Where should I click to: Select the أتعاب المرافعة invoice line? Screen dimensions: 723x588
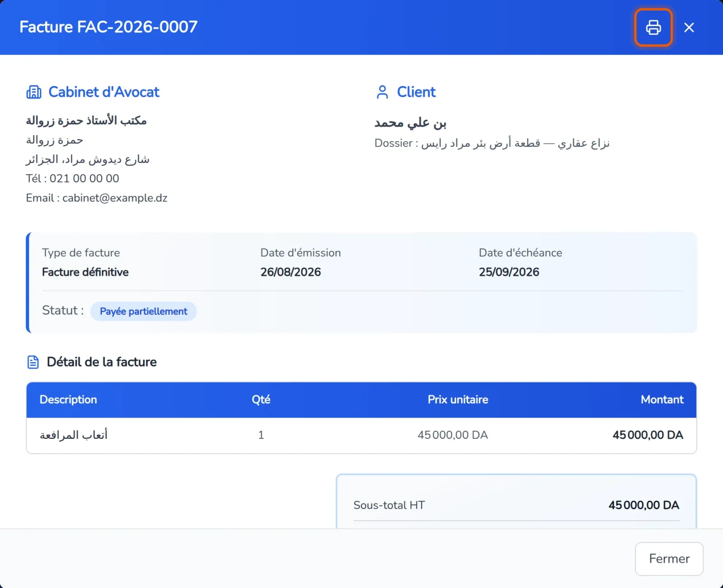click(x=361, y=435)
